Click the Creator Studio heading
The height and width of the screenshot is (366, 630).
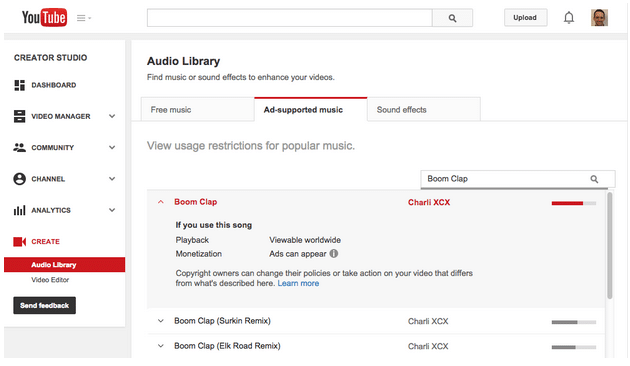(51, 58)
